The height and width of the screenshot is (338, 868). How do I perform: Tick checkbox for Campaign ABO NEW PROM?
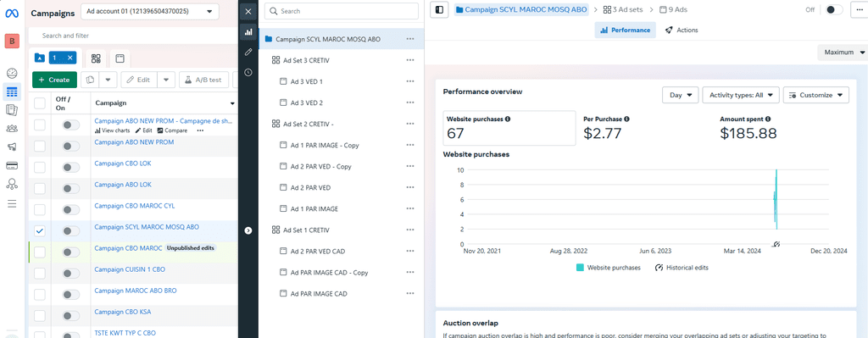[40, 146]
